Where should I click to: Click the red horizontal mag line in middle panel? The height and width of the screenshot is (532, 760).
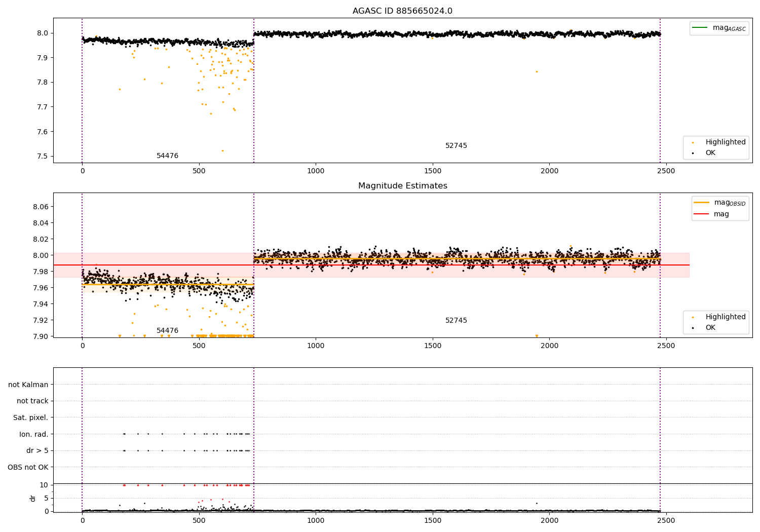pos(371,265)
